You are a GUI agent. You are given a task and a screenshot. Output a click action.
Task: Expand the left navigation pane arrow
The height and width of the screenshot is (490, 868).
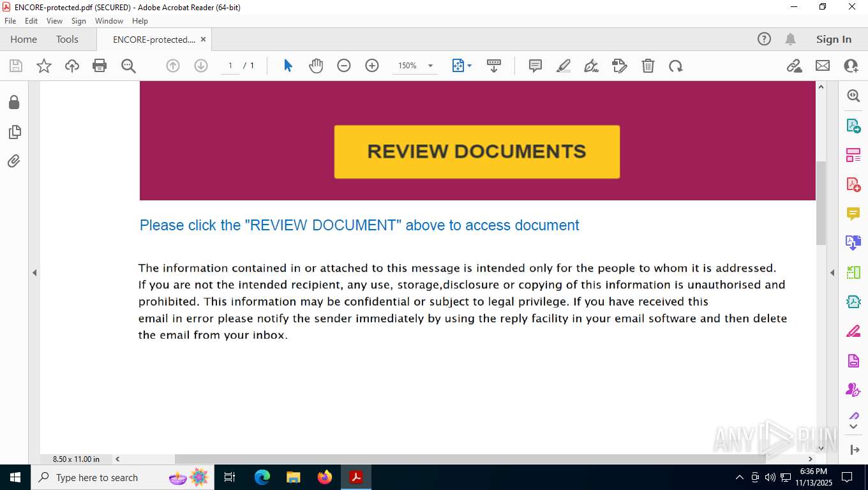click(x=34, y=272)
